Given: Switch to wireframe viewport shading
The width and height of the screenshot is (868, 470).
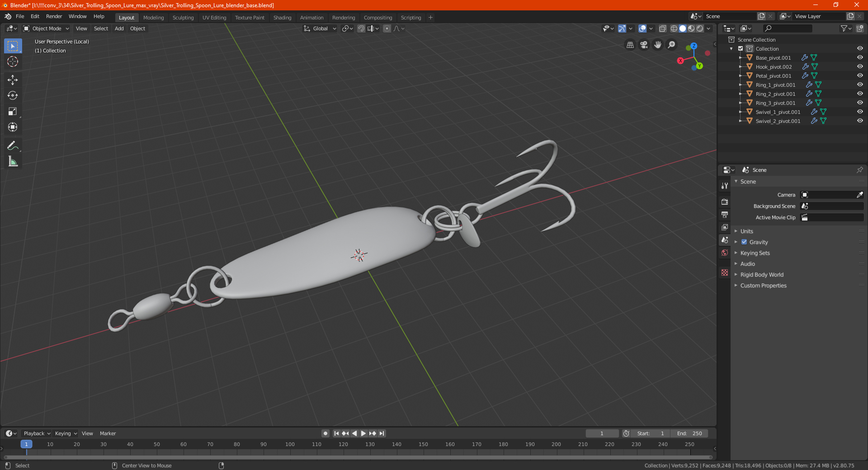Looking at the screenshot, I should point(674,28).
